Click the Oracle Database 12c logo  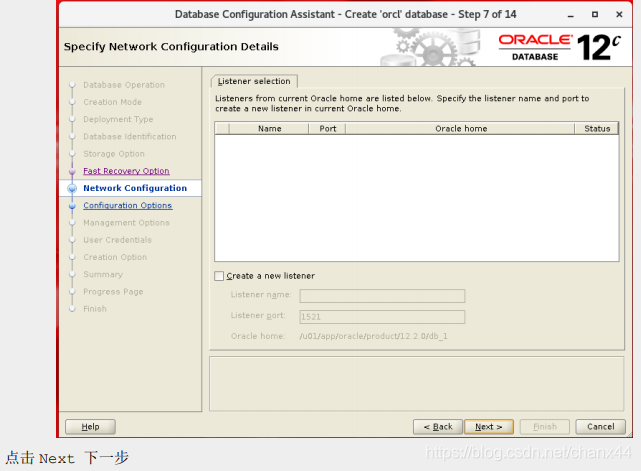click(559, 47)
